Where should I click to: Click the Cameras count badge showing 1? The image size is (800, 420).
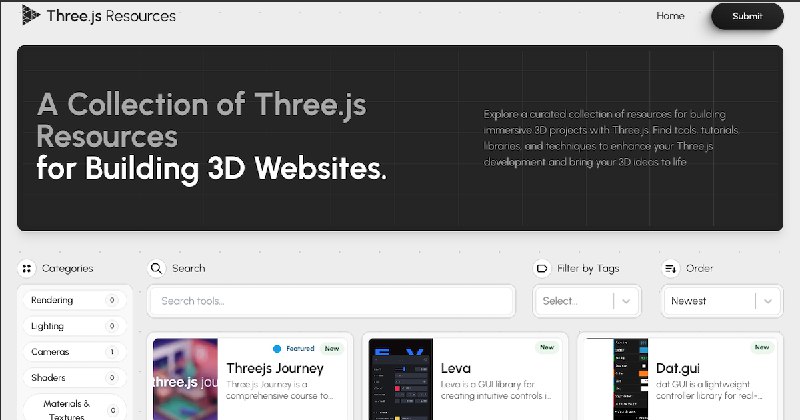tap(112, 352)
